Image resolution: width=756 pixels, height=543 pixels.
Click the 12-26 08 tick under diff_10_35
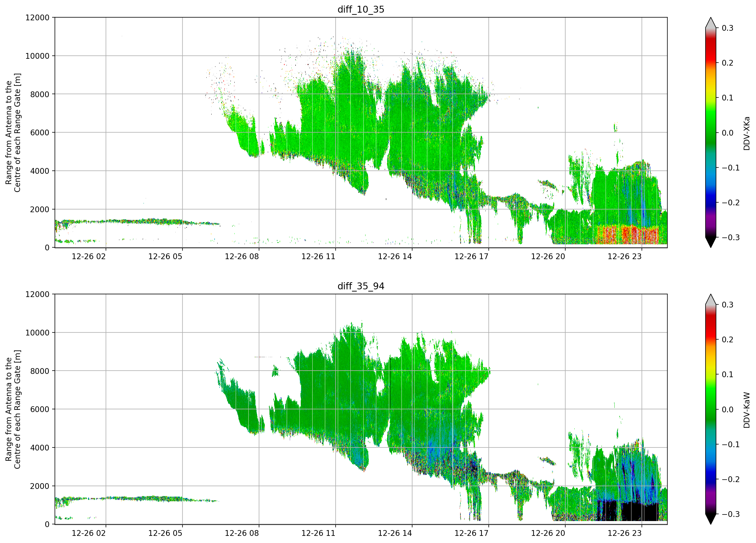click(x=242, y=256)
